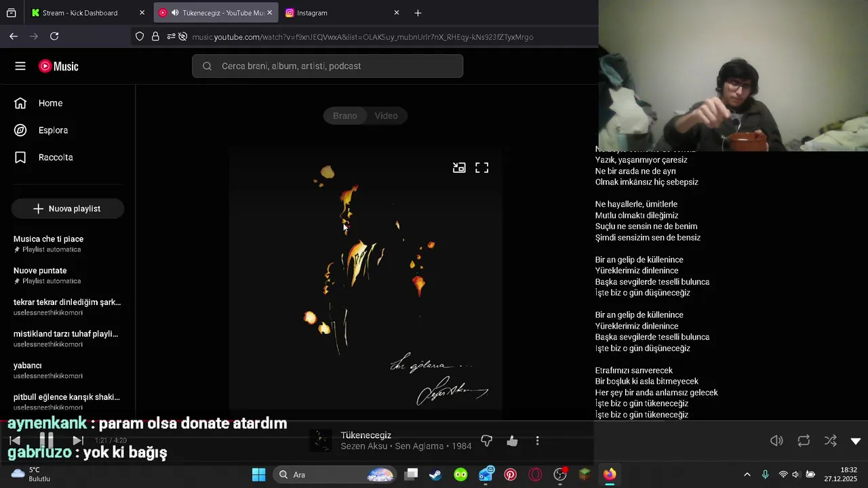
Task: Go back in browser history
Action: pyautogui.click(x=14, y=37)
